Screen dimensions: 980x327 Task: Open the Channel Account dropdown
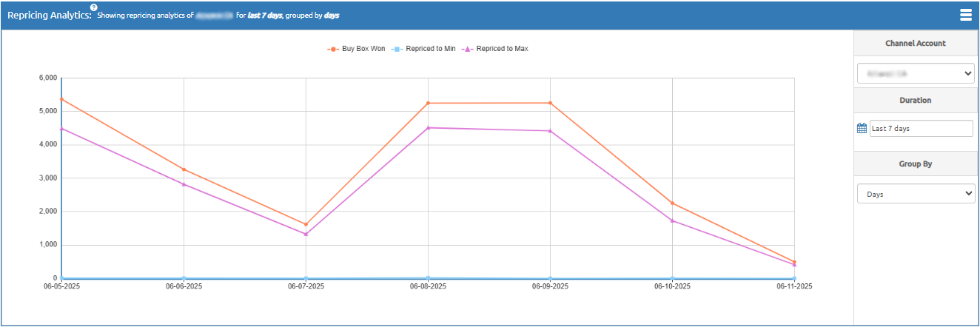pyautogui.click(x=916, y=73)
